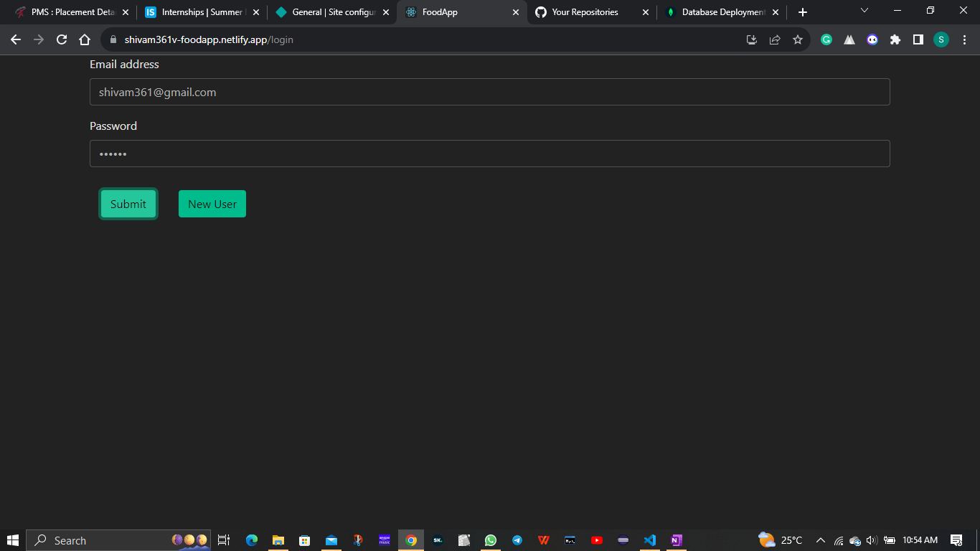Screen dimensions: 980x551
Task: Open the Chrome profile avatar S
Action: pyautogui.click(x=942, y=39)
